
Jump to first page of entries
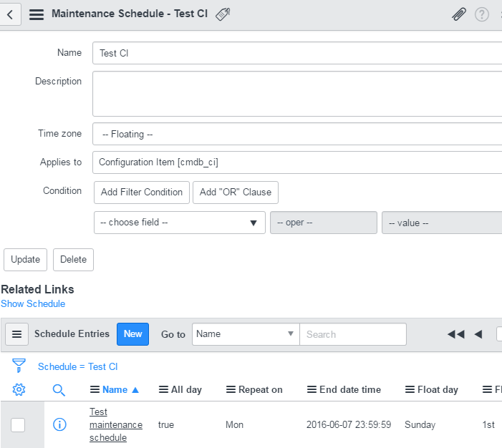coord(456,334)
